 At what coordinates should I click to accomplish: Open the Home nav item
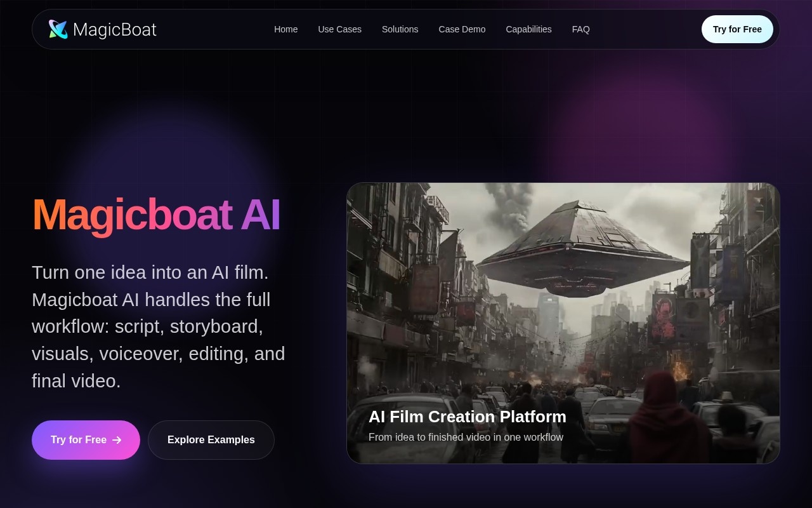point(285,29)
